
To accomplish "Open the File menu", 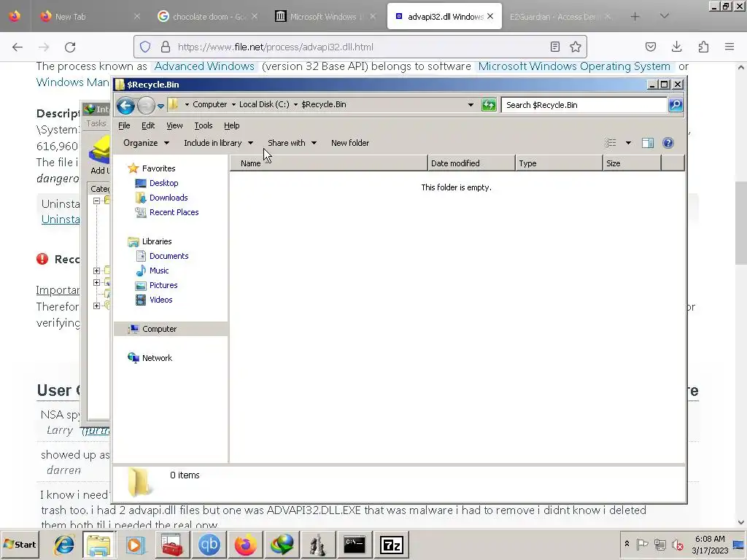I will pos(124,125).
